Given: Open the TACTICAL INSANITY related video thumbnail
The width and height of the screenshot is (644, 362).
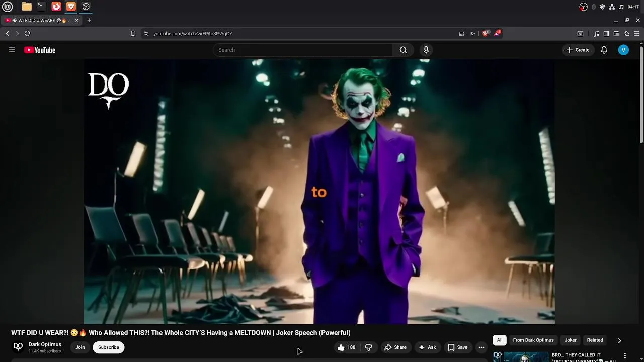Looking at the screenshot, I should [x=521, y=356].
